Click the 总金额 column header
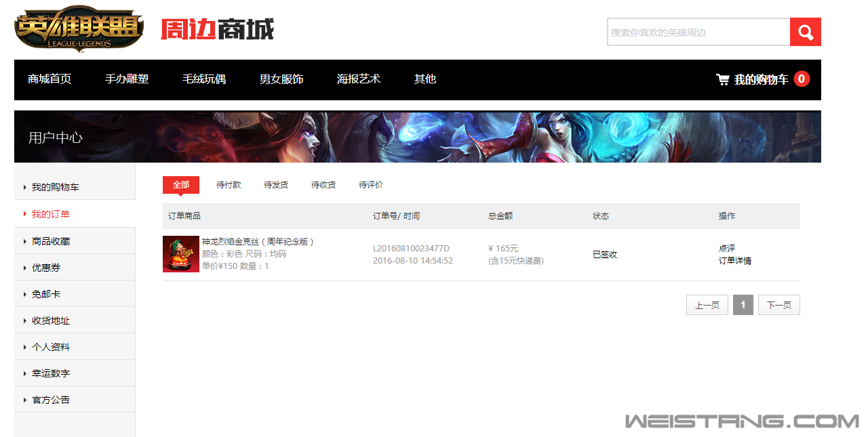This screenshot has height=437, width=868. tap(500, 216)
